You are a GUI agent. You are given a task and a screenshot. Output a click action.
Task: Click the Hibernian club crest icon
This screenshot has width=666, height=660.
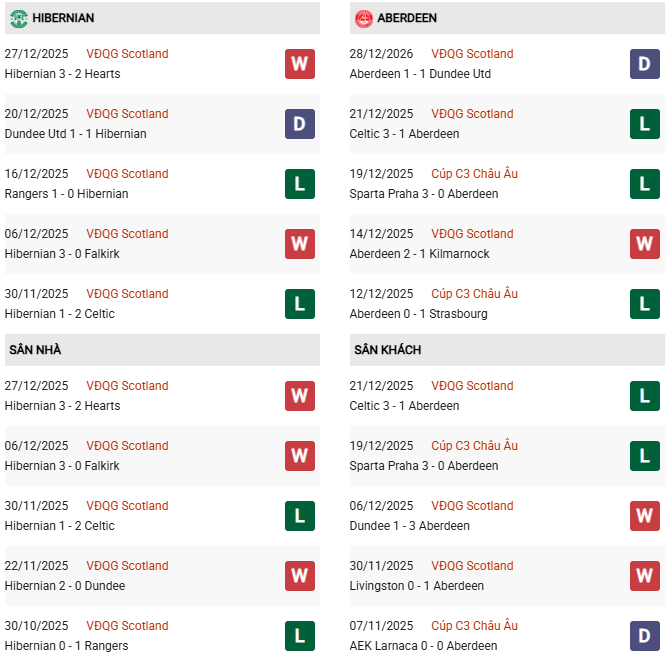(17, 18)
